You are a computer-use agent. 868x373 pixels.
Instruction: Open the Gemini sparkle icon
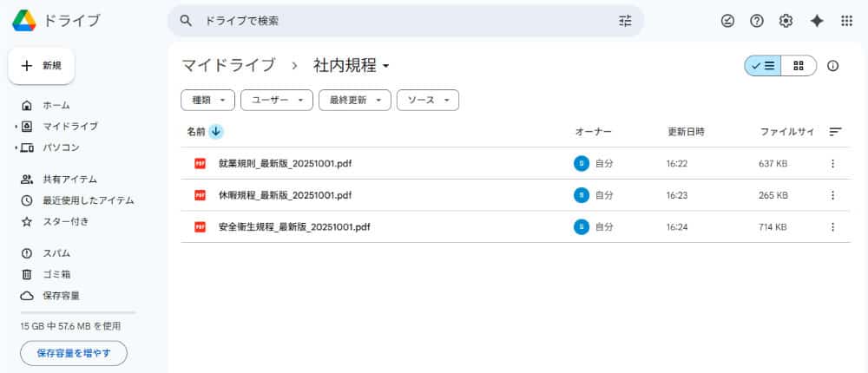pos(817,21)
